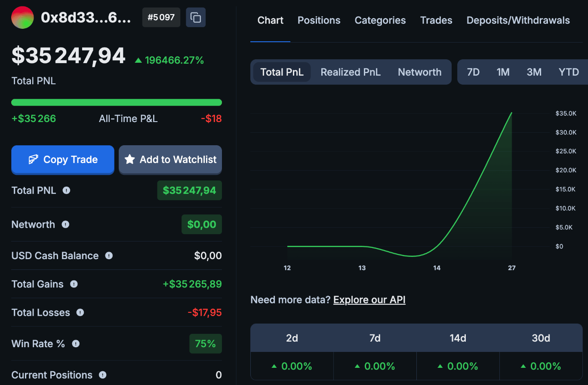Click the info icon next to Total PNL
The image size is (588, 385).
[x=66, y=190]
